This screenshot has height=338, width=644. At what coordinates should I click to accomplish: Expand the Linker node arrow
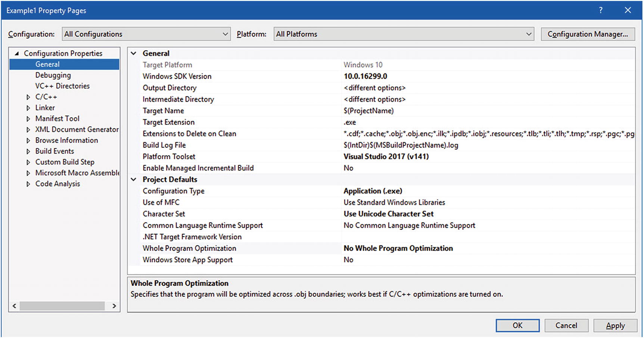coord(28,108)
